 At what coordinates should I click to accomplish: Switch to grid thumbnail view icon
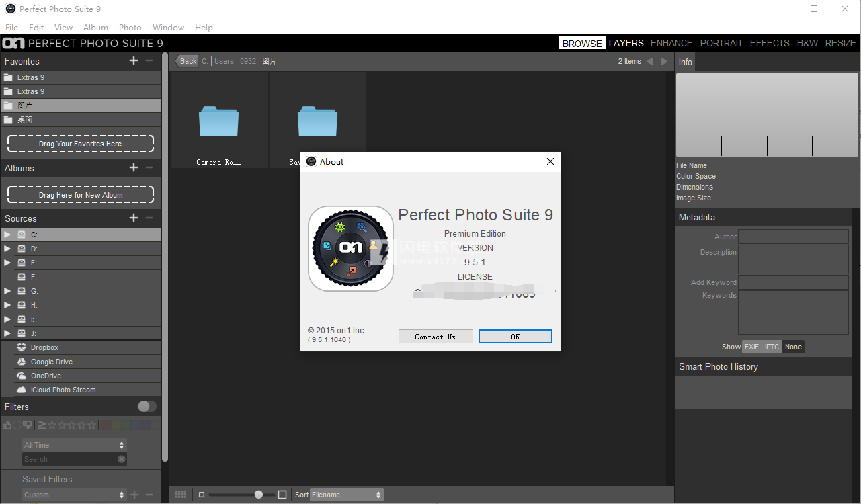[x=180, y=495]
